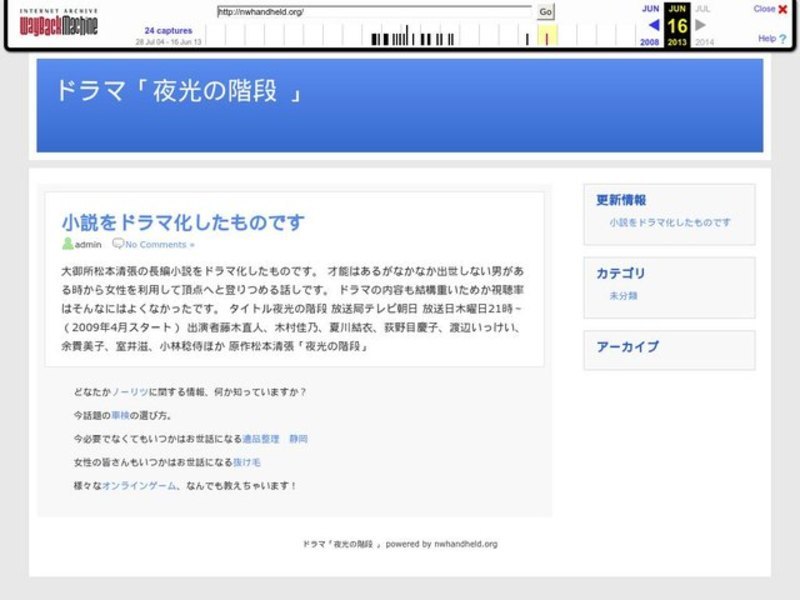
Task: Click the admin author avatar icon
Action: pos(67,244)
